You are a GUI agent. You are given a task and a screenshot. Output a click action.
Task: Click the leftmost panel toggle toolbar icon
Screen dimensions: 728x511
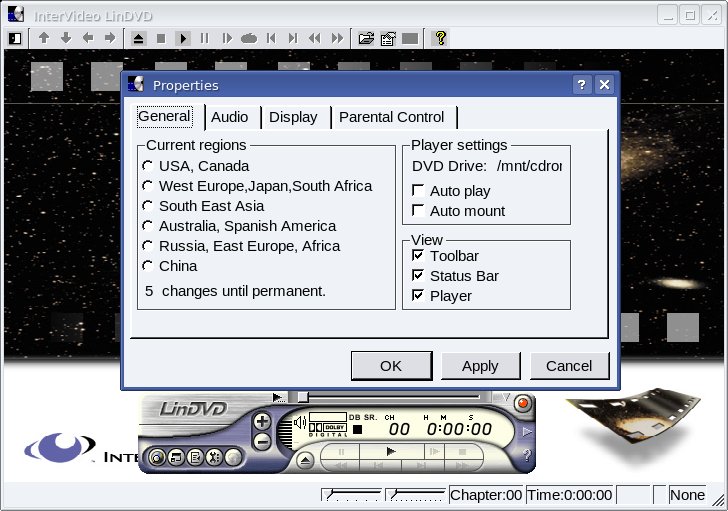[15, 39]
